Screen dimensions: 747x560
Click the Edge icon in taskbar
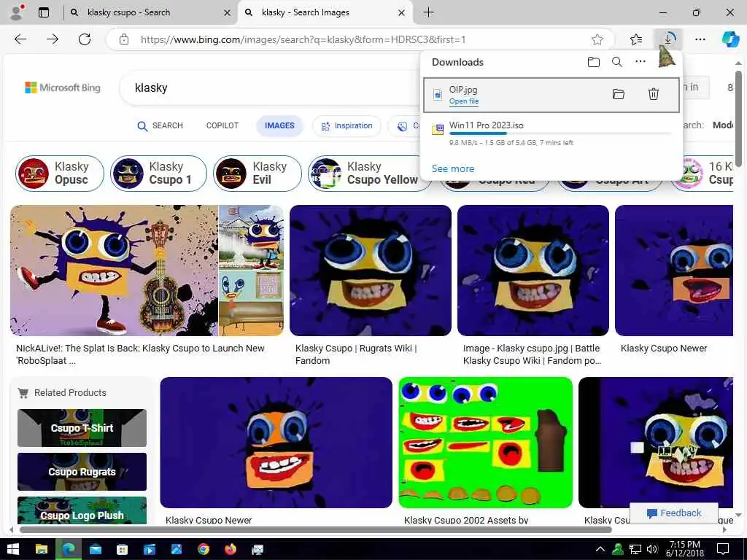click(69, 550)
